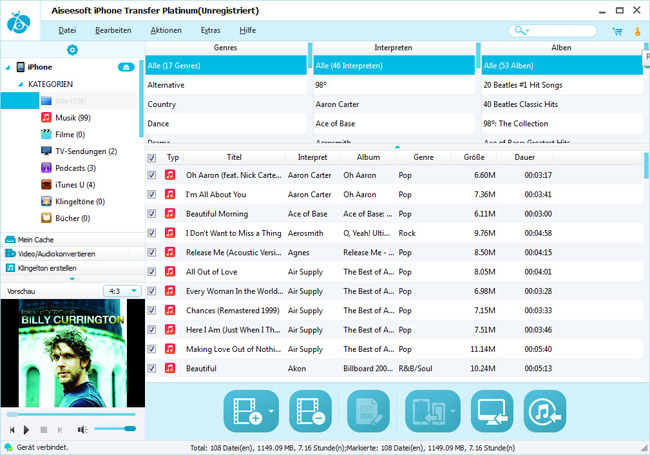Screen dimensions: 650x455
Task: Eject the iPhone with the blue eject icon
Action: point(126,67)
